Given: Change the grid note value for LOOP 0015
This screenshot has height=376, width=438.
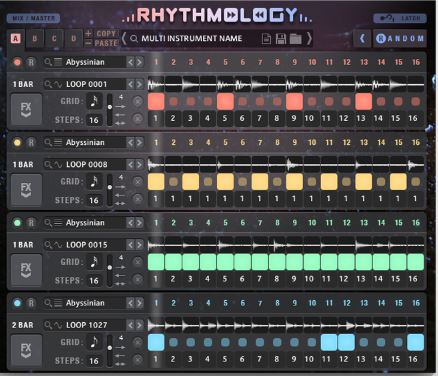Looking at the screenshot, I should 94,262.
